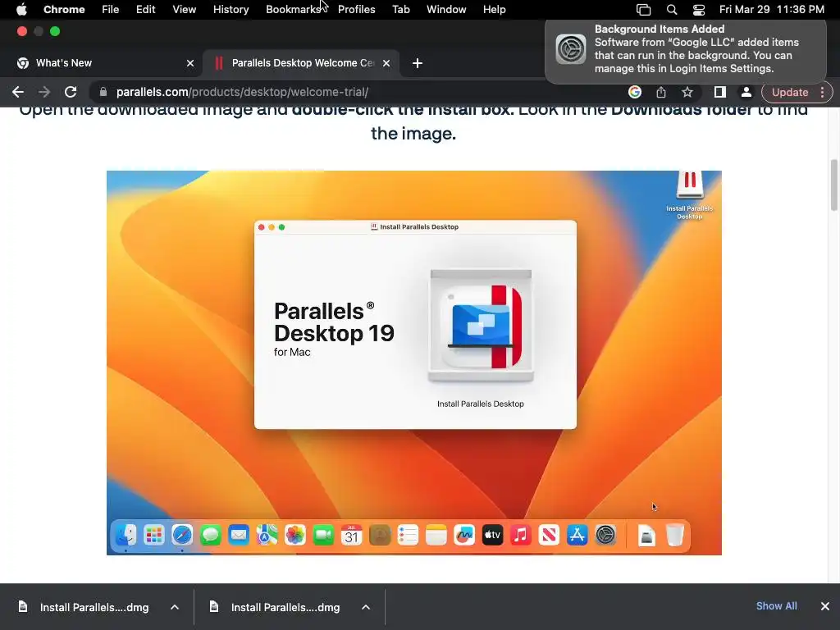The height and width of the screenshot is (630, 840).
Task: Open Control Center
Action: point(699,10)
